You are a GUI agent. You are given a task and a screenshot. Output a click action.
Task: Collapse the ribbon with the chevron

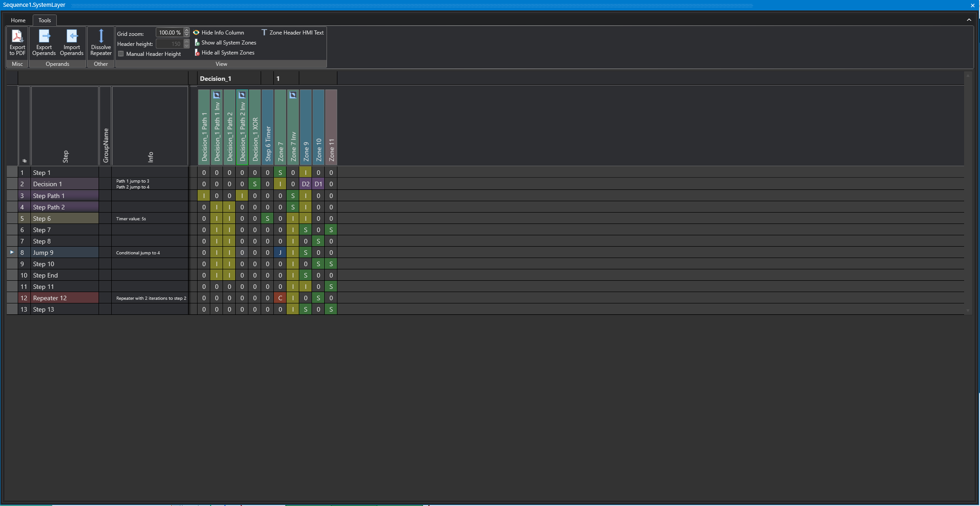pos(969,20)
